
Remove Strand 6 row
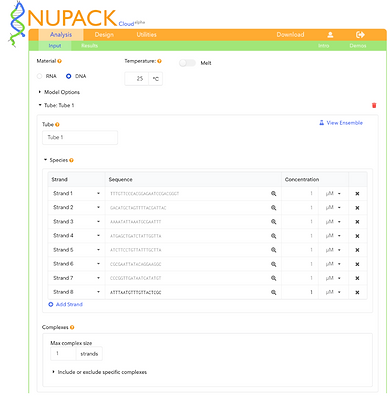[357, 264]
